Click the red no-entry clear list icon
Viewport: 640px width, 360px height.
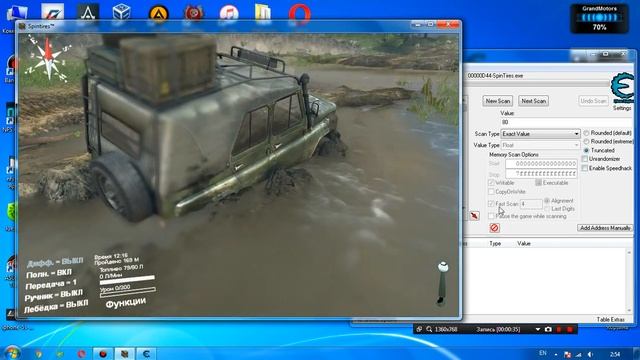tap(494, 228)
